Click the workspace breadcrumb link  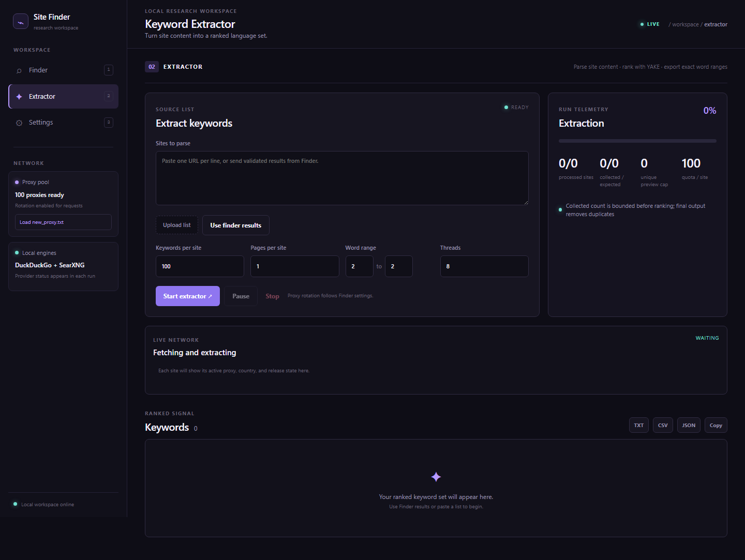tap(686, 24)
